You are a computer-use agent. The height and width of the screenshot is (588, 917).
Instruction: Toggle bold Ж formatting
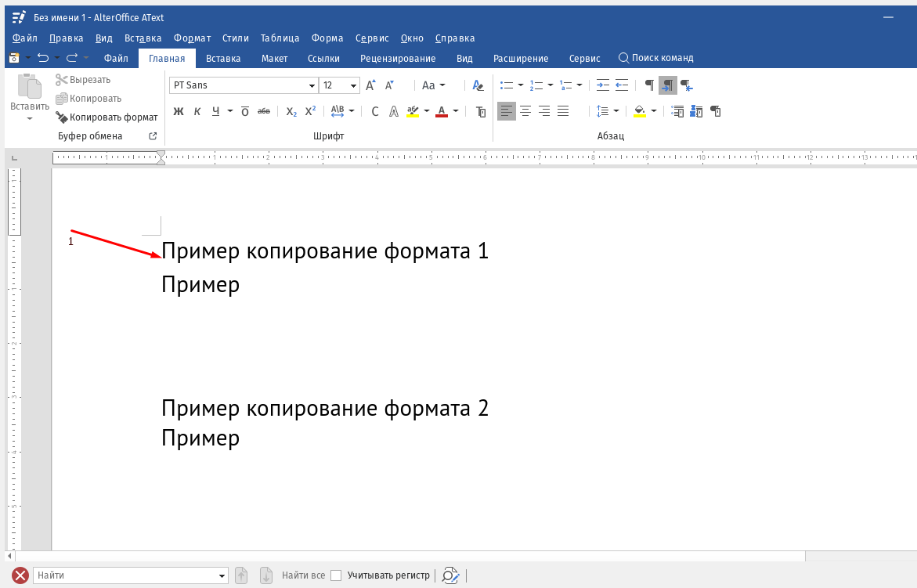[x=179, y=111]
